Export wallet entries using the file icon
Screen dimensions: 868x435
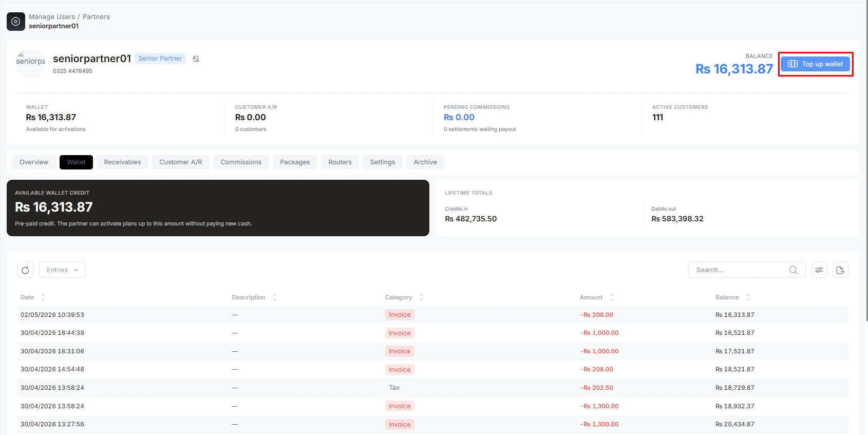pyautogui.click(x=840, y=270)
